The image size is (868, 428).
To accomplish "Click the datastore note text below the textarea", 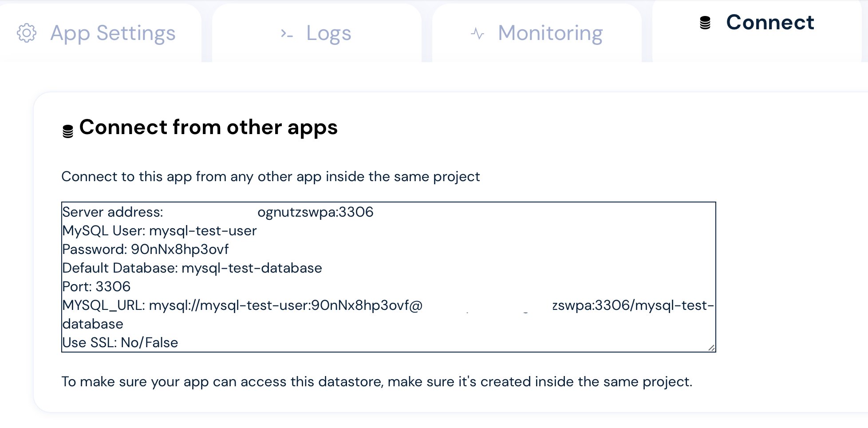I will tap(377, 381).
